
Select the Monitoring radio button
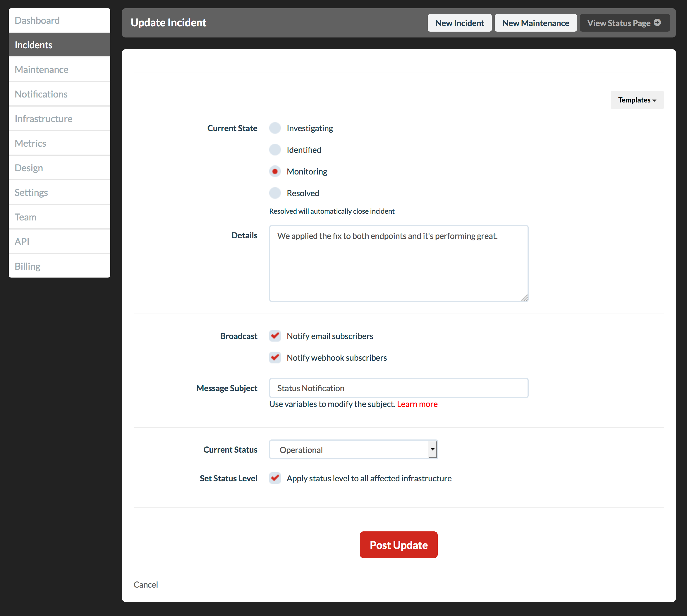pos(275,171)
